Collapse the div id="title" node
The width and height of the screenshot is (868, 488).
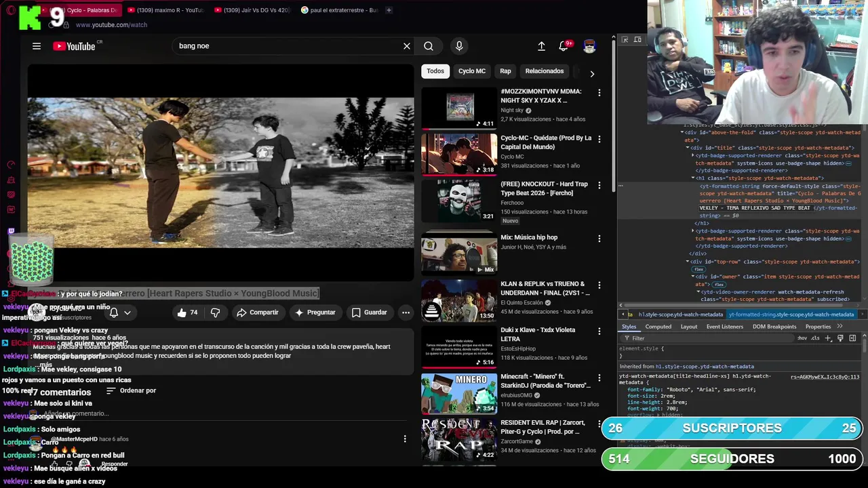click(x=687, y=148)
